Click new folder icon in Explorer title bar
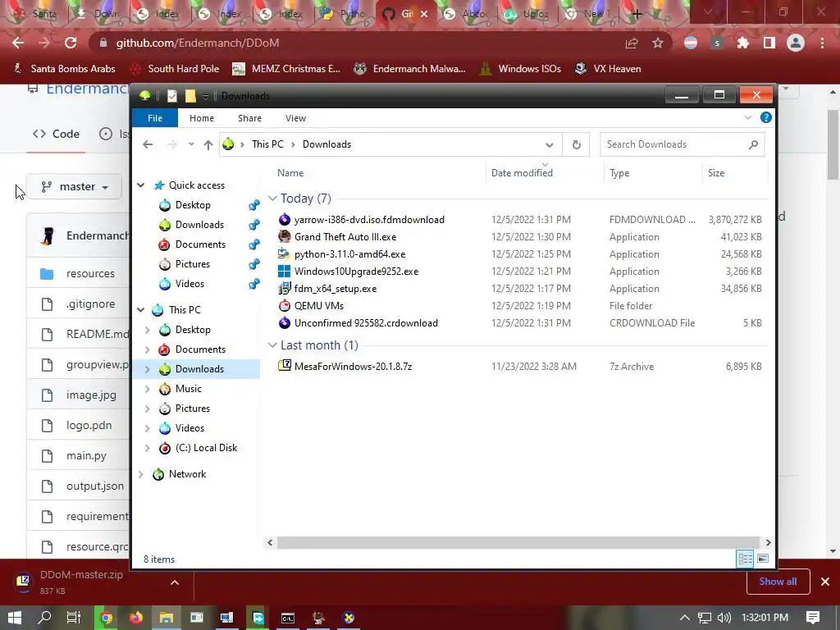Screen dimensions: 840x630 point(190,96)
